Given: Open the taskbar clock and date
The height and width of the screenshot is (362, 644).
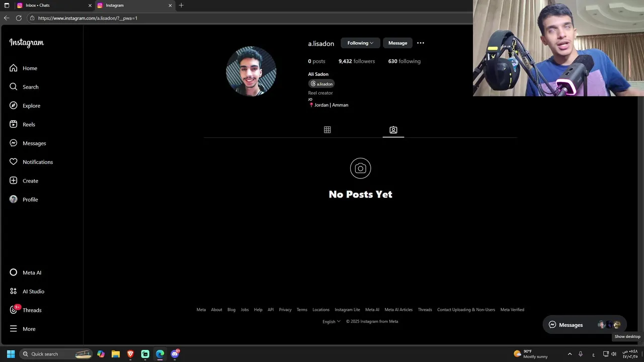Looking at the screenshot, I should (x=630, y=354).
